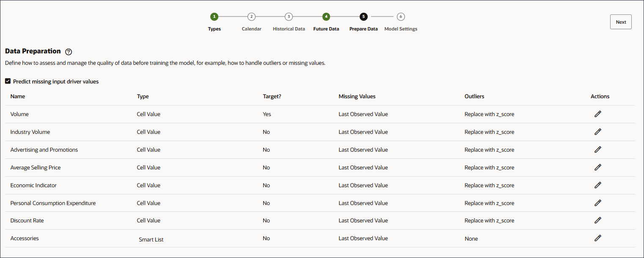The image size is (644, 258).
Task: Click the Missing Values column header
Action: coord(357,96)
